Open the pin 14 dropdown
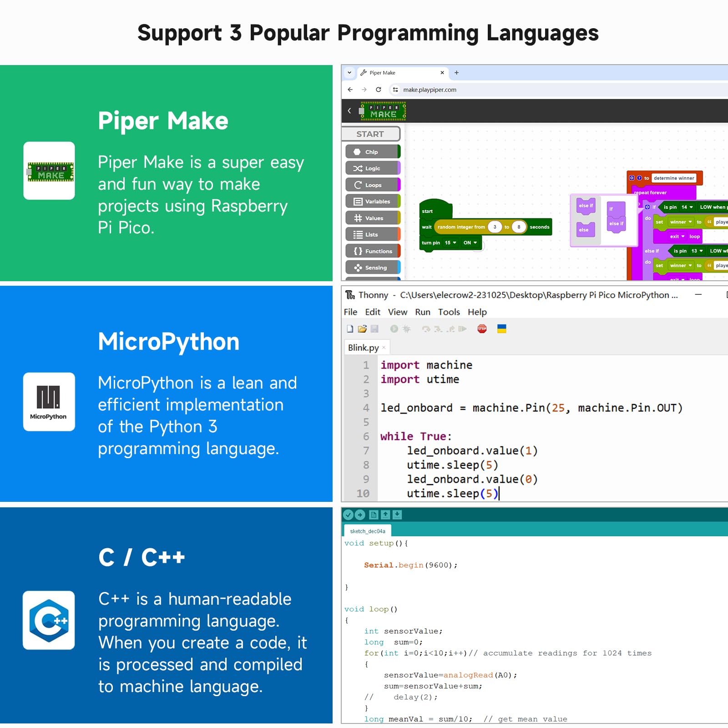Image resolution: width=728 pixels, height=728 pixels. (687, 207)
